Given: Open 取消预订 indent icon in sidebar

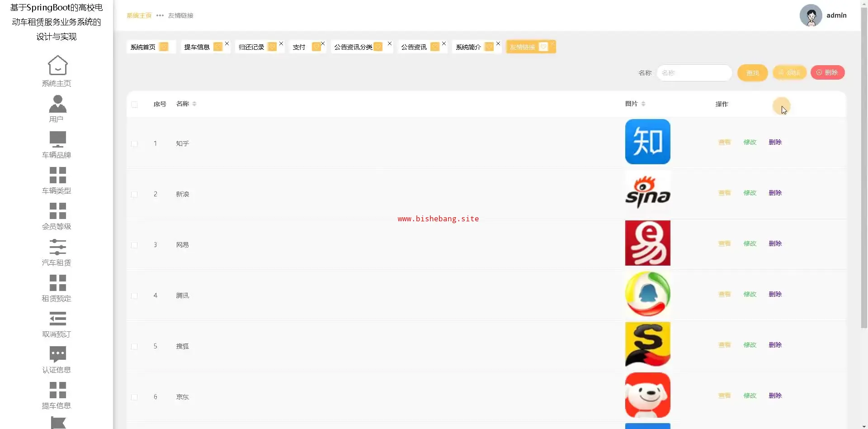Looking at the screenshot, I should coord(57,319).
